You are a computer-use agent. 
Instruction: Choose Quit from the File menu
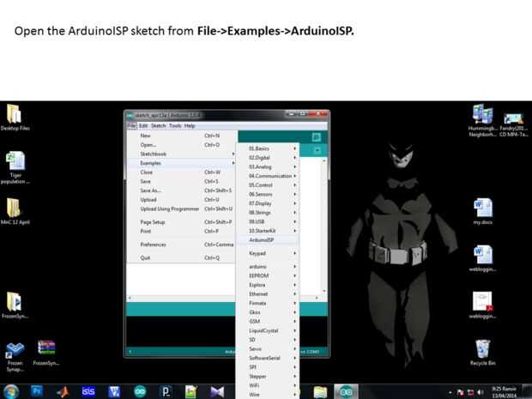[x=181, y=258]
